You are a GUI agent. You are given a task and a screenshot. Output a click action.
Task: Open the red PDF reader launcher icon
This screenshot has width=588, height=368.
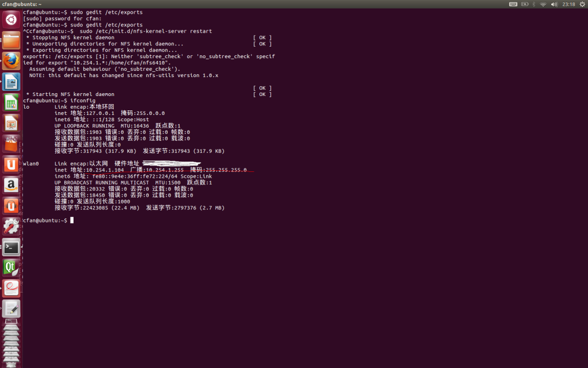11,288
